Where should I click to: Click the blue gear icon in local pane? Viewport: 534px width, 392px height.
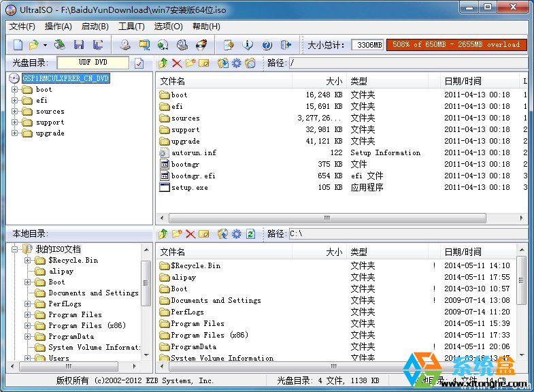pos(236,234)
